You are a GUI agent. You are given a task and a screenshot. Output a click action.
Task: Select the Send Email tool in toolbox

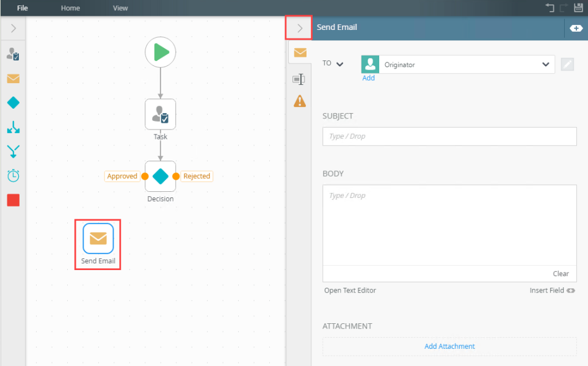[x=13, y=78]
